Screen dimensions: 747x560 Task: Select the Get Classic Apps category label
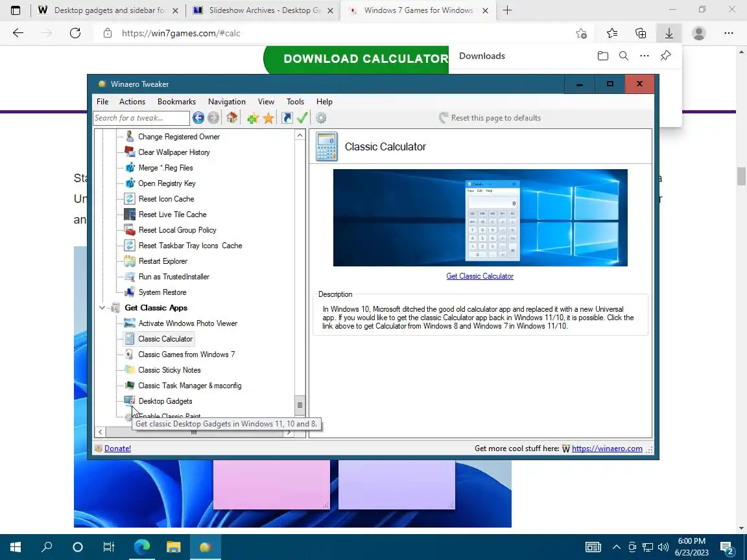click(156, 308)
